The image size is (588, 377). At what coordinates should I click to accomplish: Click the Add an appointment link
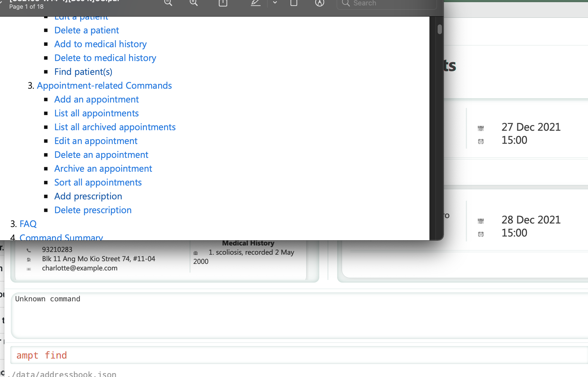(96, 99)
